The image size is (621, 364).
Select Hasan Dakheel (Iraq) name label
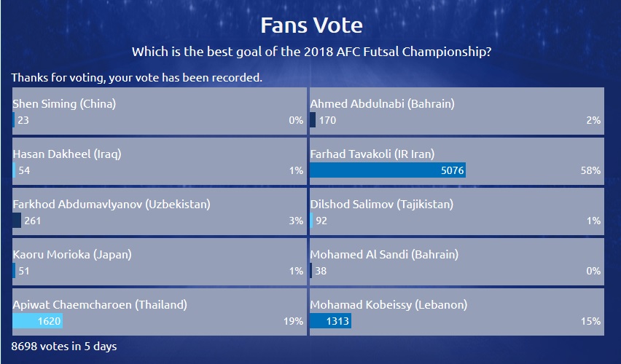tap(67, 154)
